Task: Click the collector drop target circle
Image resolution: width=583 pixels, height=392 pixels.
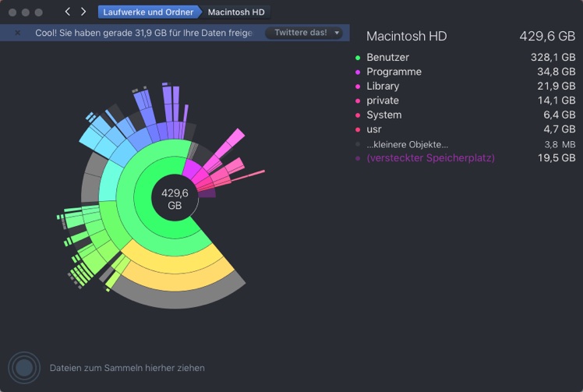Action: click(x=24, y=368)
